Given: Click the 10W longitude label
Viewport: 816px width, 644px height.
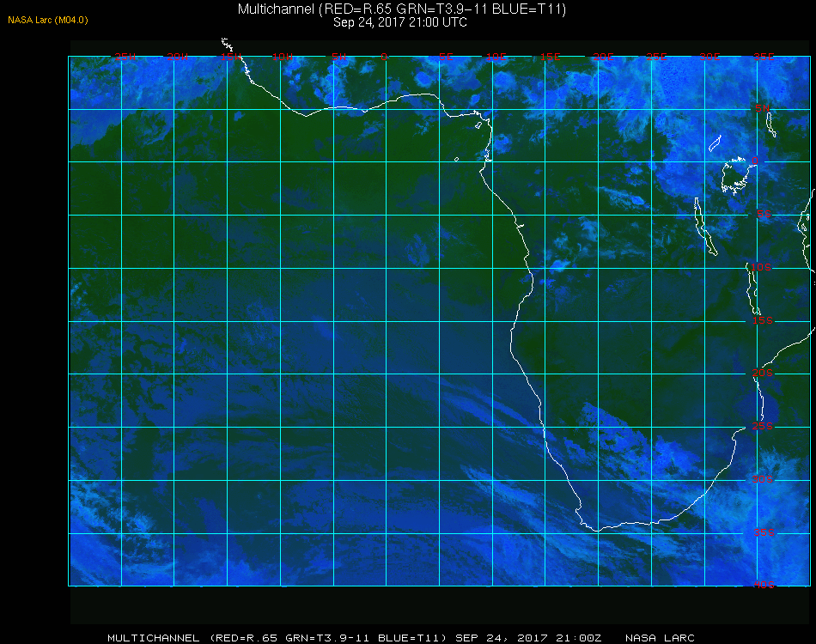Looking at the screenshot, I should click(x=283, y=57).
